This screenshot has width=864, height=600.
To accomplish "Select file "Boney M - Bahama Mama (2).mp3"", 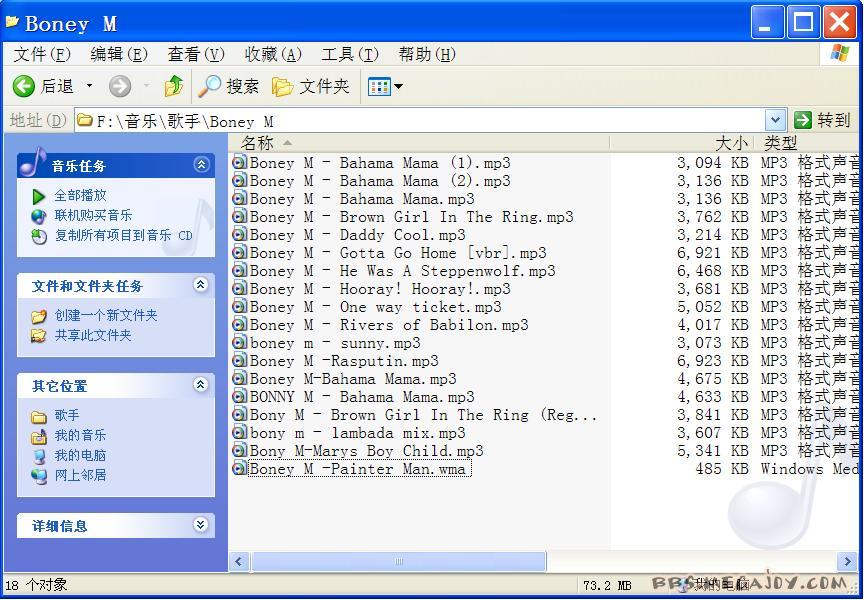I will point(380,181).
